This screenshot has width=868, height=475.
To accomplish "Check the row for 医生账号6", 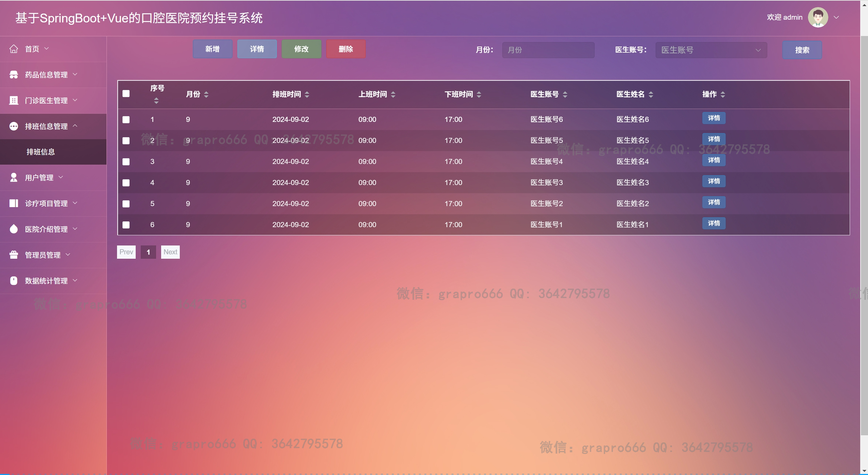I will point(126,120).
